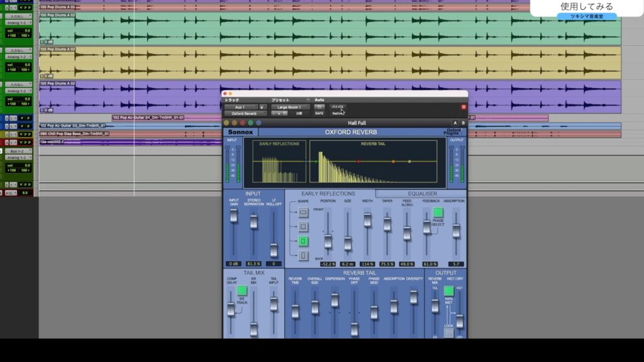This screenshot has height=362, width=644.
Task: Click the copy settings icon beside preset arrows
Action: (x=285, y=113)
